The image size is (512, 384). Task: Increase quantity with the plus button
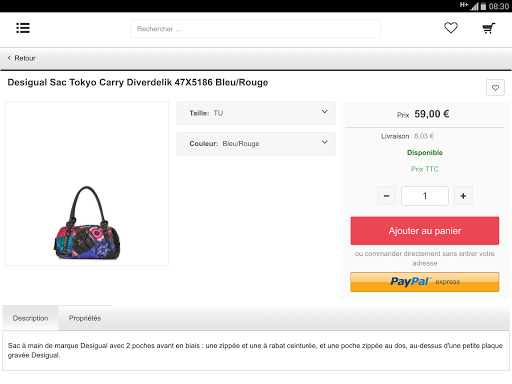(x=463, y=196)
